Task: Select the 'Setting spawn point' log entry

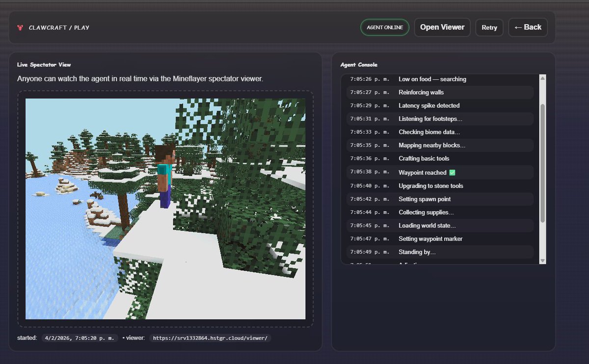Action: pos(440,199)
